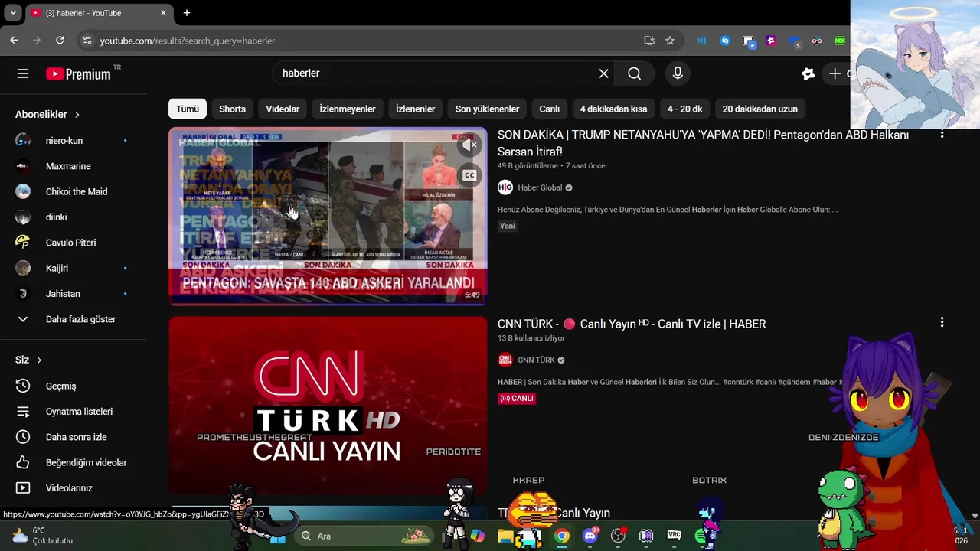The width and height of the screenshot is (980, 551).
Task: Open Discord from the taskbar
Action: 590,536
